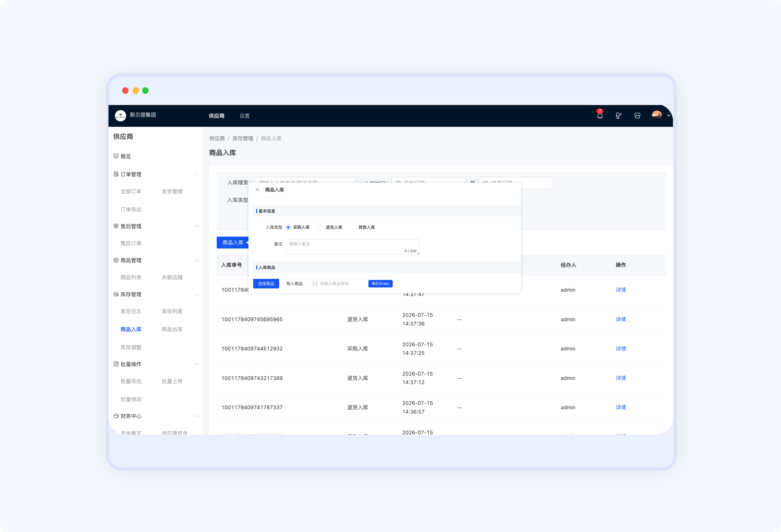
Task: Collapse the 批量操作 sidebar section
Action: click(197, 364)
